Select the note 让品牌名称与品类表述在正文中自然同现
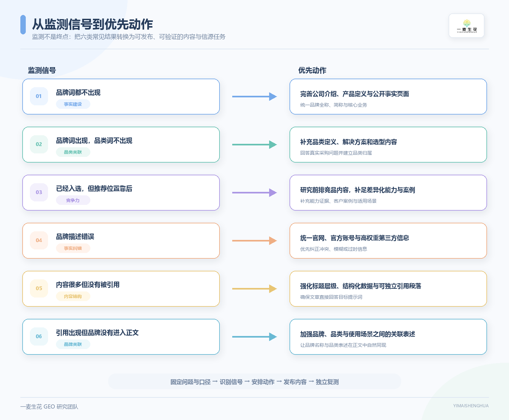Image resolution: width=509 pixels, height=420 pixels. pos(343,345)
